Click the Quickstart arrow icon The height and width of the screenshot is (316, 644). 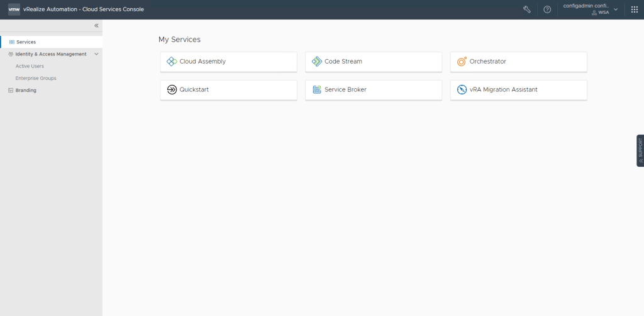[x=172, y=90]
